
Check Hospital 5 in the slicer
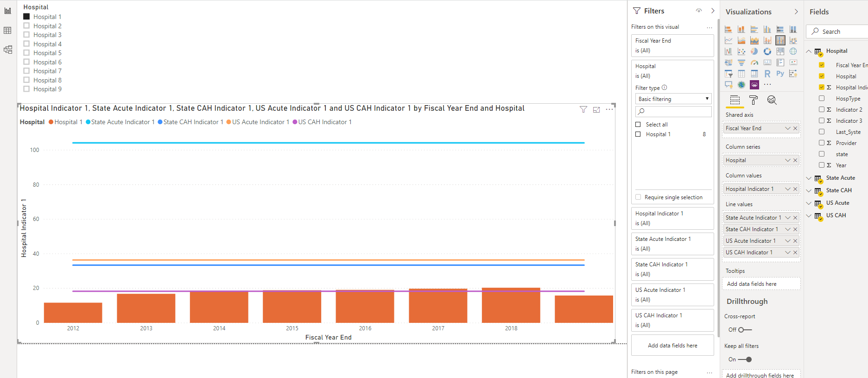(26, 52)
